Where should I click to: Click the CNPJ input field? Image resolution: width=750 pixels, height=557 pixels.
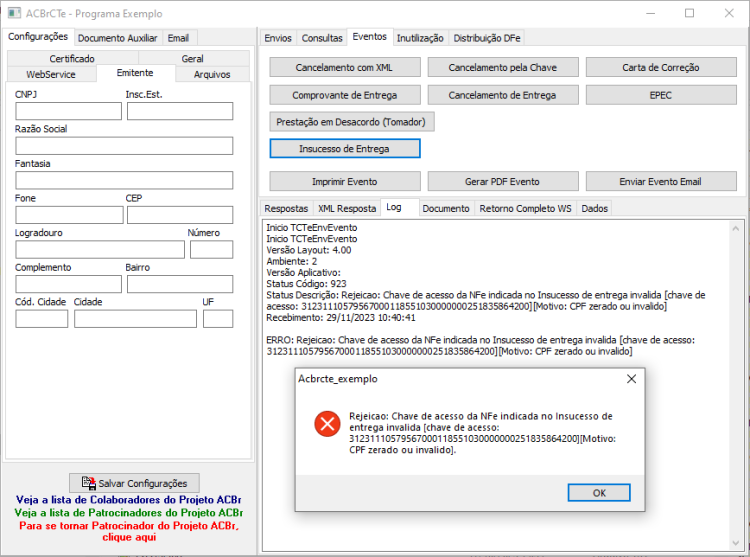(x=68, y=111)
